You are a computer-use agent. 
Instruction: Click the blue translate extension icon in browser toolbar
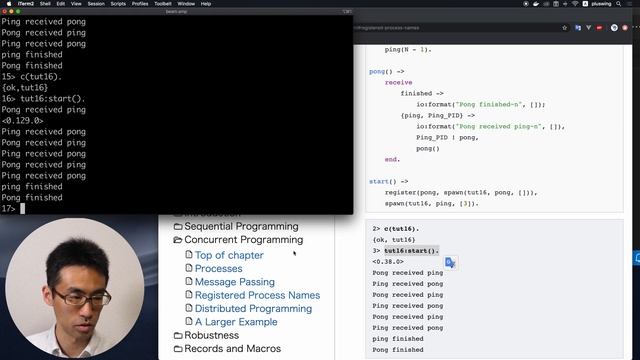tap(578, 28)
